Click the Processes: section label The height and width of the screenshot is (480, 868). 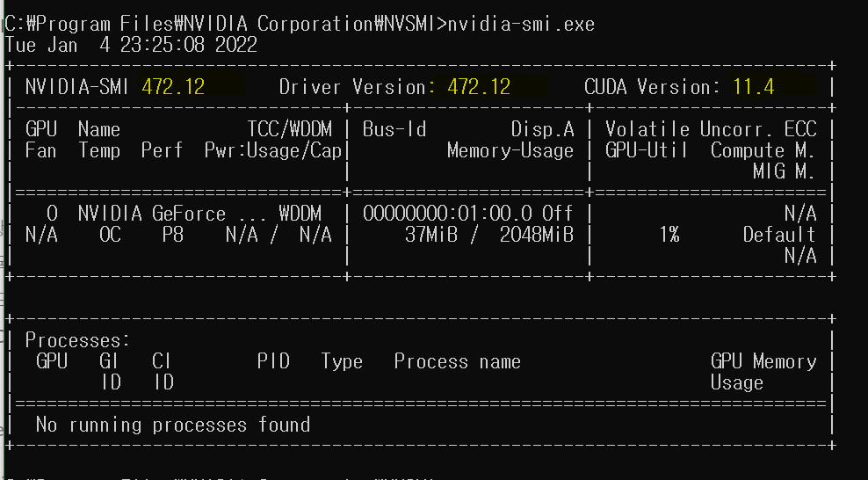coord(77,340)
